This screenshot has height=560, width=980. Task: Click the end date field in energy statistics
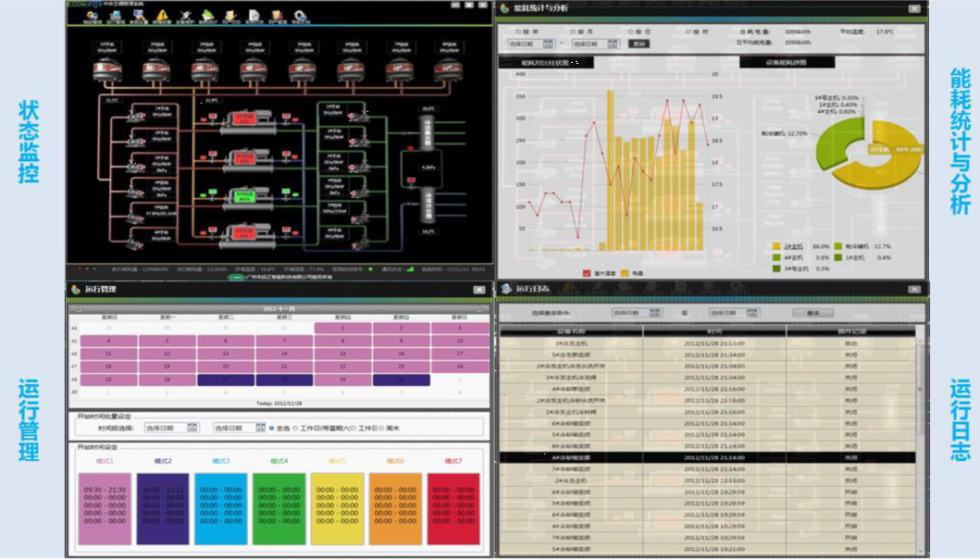(595, 44)
